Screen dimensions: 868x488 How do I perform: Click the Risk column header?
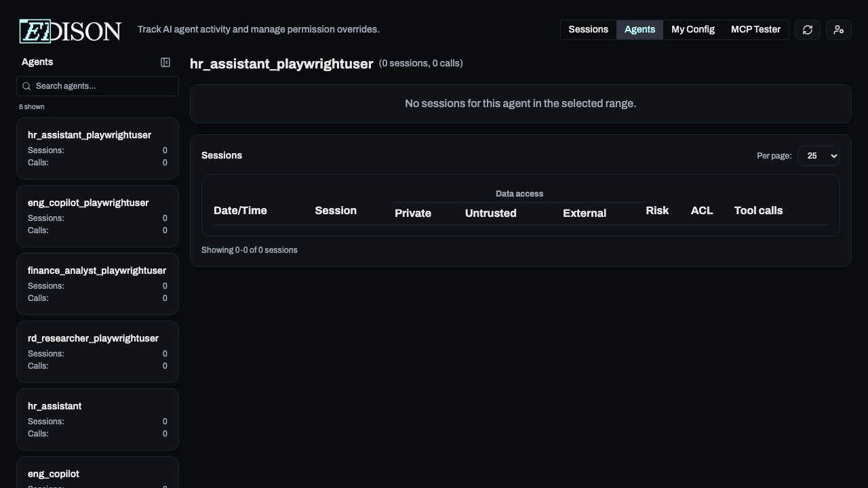(x=656, y=210)
